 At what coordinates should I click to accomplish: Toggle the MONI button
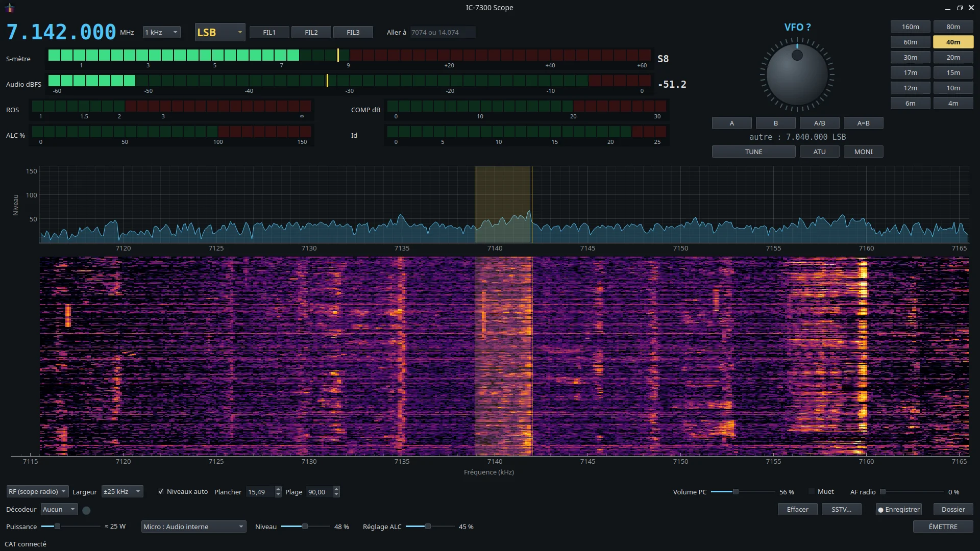(863, 152)
